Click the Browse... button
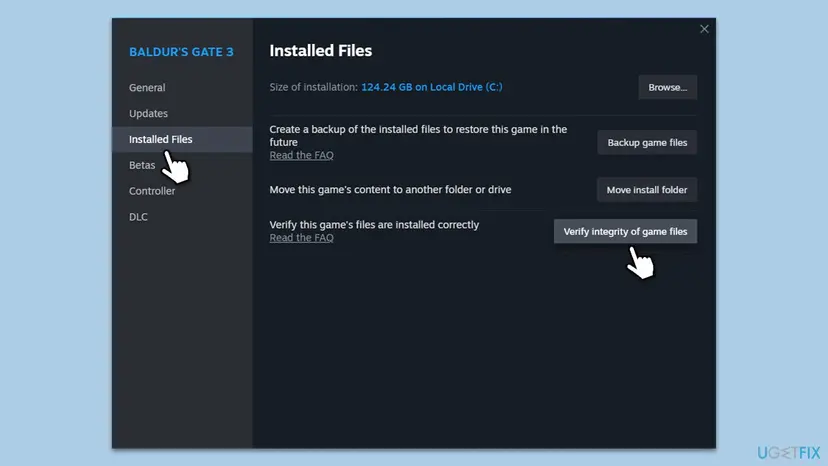The height and width of the screenshot is (466, 828). point(667,87)
